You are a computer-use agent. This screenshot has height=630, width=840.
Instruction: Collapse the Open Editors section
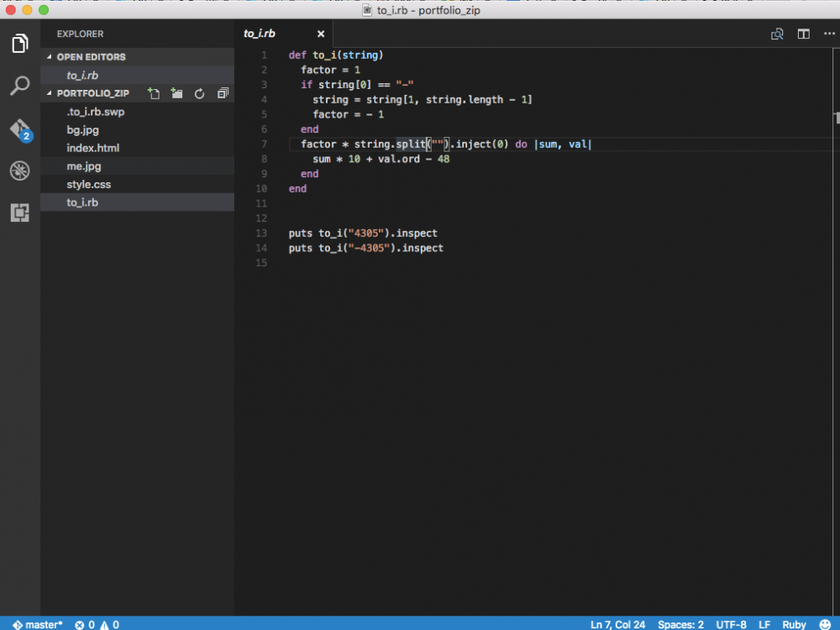click(91, 57)
